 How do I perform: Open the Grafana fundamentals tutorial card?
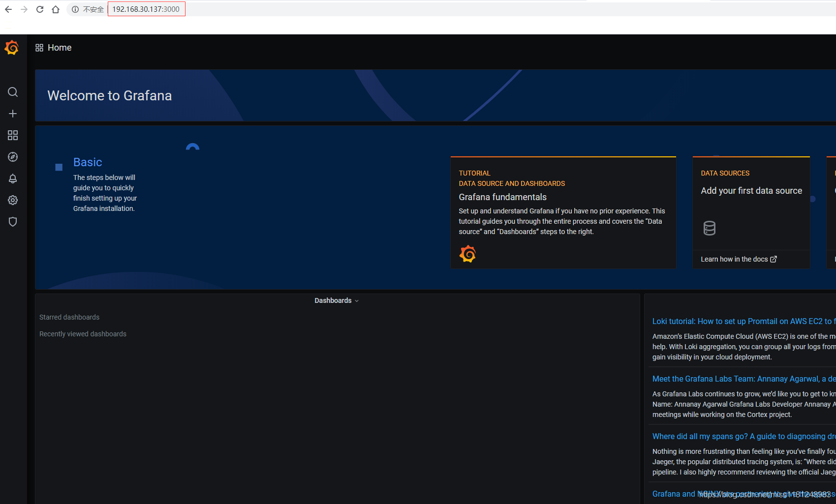click(x=563, y=212)
